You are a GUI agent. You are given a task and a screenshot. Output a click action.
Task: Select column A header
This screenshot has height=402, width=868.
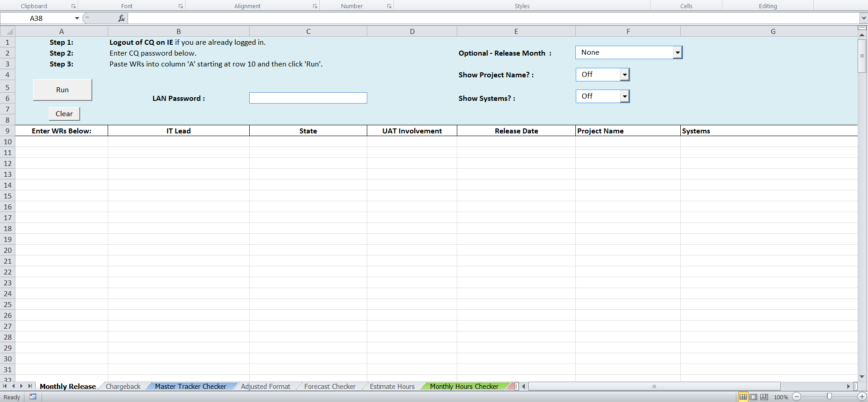[x=62, y=31]
